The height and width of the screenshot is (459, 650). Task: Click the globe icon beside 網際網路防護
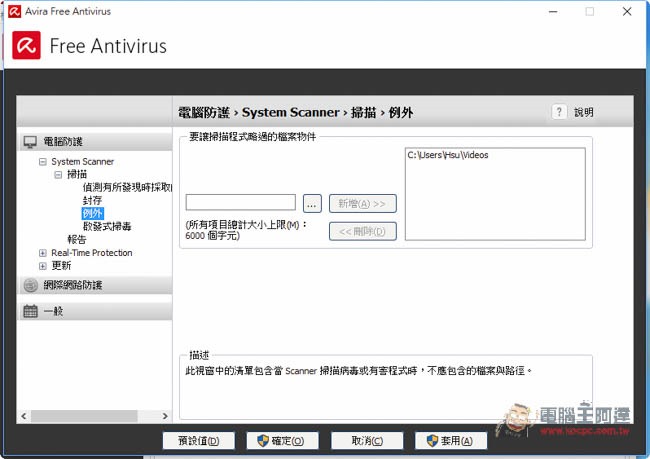(31, 285)
